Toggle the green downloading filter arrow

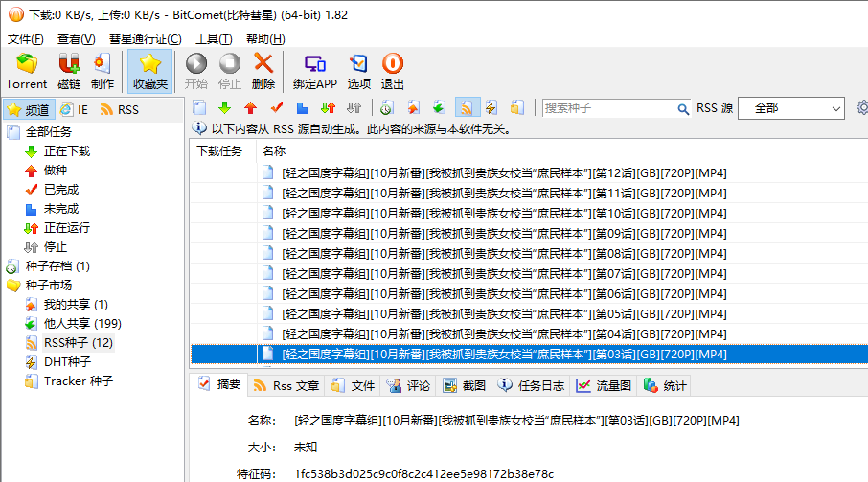click(x=225, y=108)
